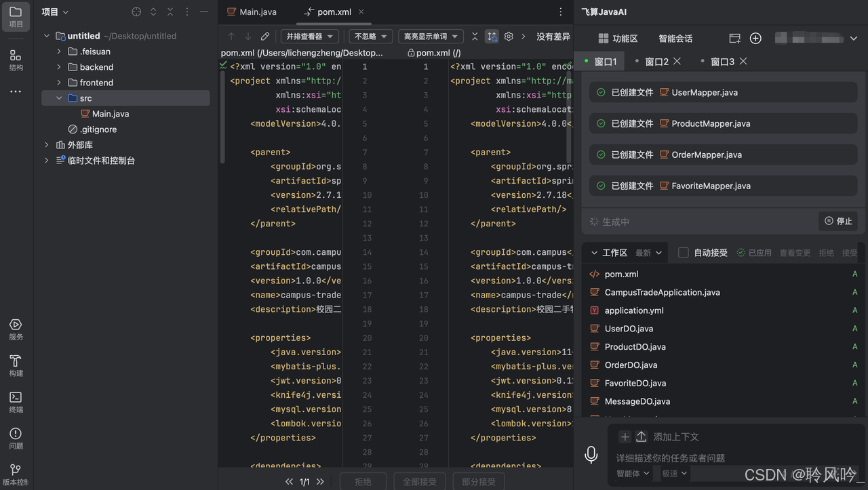Open UserMapper.java created file link
The width and height of the screenshot is (868, 490).
point(705,92)
